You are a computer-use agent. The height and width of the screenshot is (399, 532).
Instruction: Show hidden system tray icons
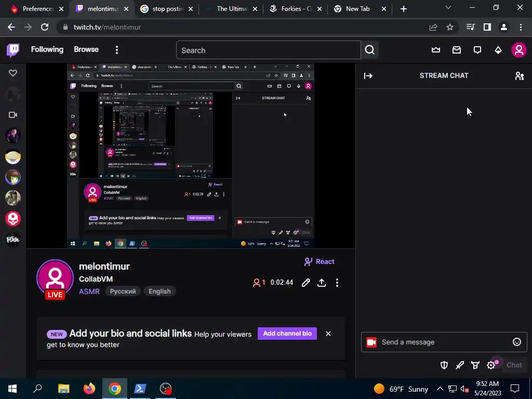pos(440,389)
